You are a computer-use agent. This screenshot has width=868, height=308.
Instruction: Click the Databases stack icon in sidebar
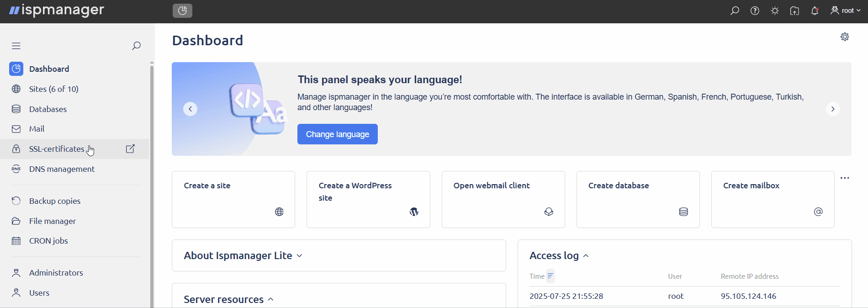pyautogui.click(x=16, y=109)
